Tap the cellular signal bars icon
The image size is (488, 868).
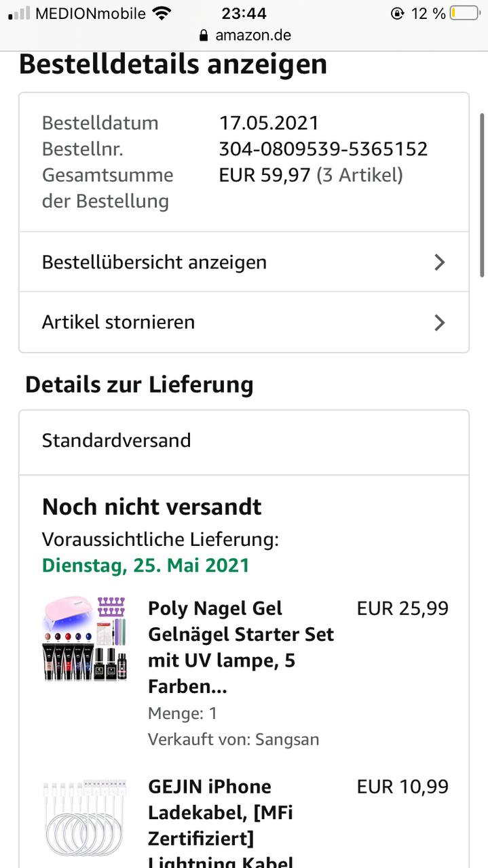pos(19,13)
